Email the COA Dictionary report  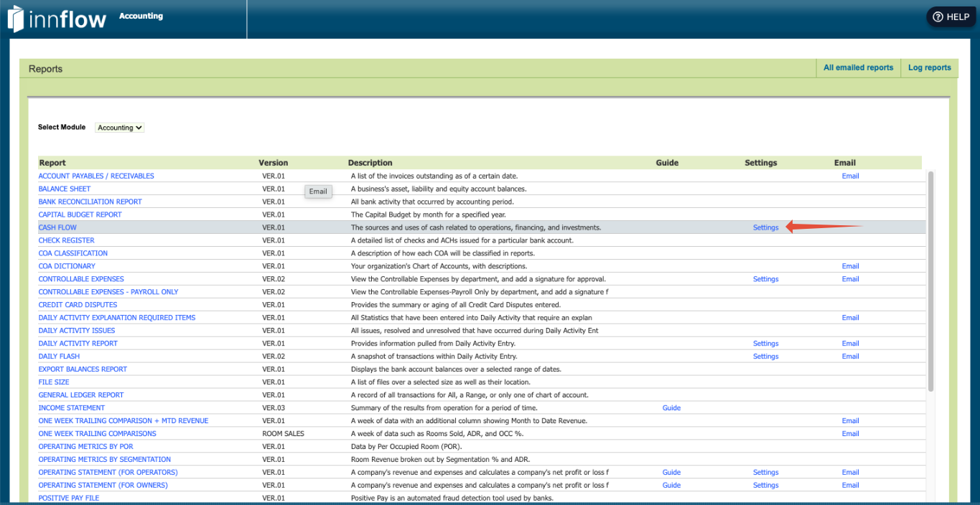[x=850, y=266]
